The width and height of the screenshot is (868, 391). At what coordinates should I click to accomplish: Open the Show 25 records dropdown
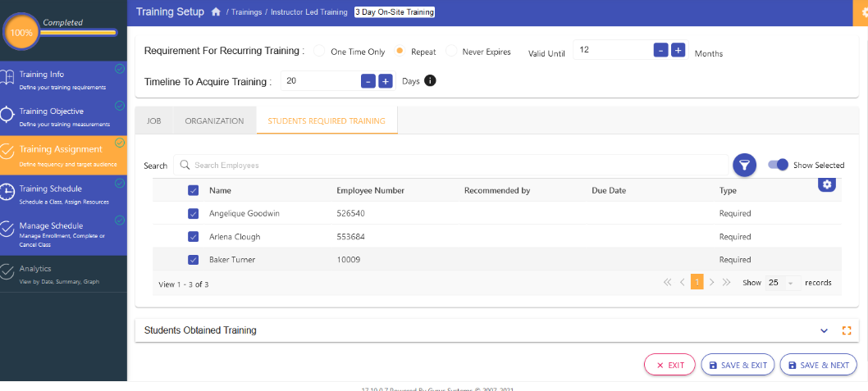[783, 283]
